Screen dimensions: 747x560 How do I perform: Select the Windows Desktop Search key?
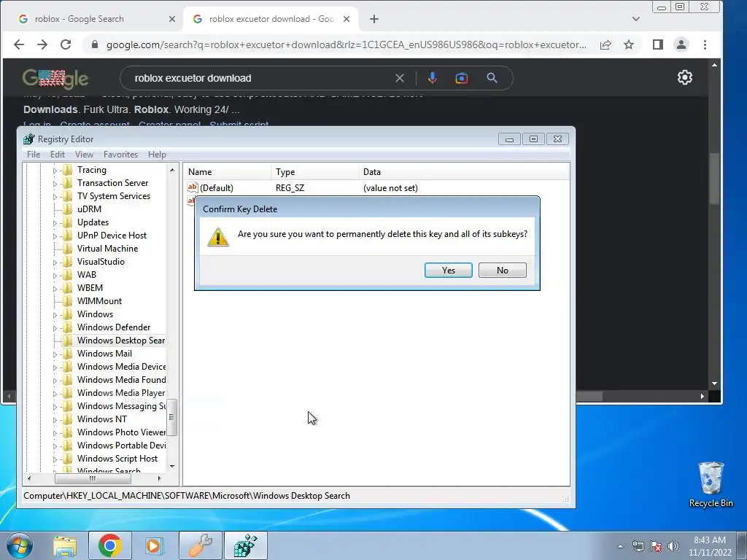(x=121, y=341)
